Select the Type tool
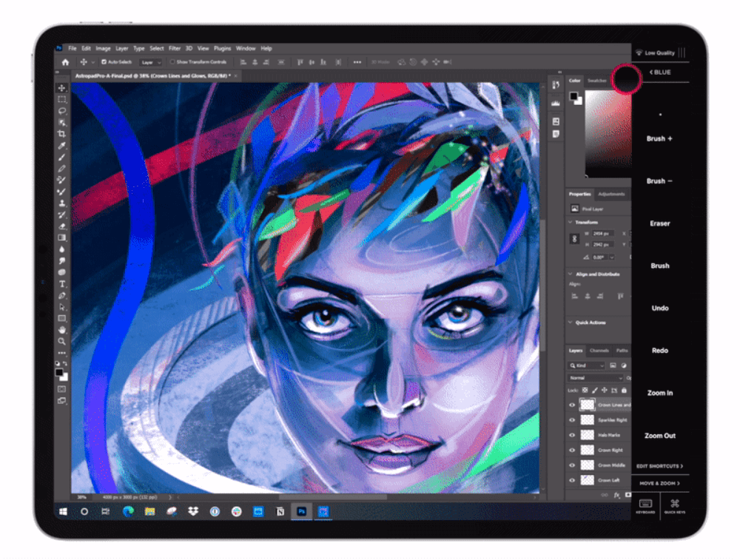 point(62,284)
